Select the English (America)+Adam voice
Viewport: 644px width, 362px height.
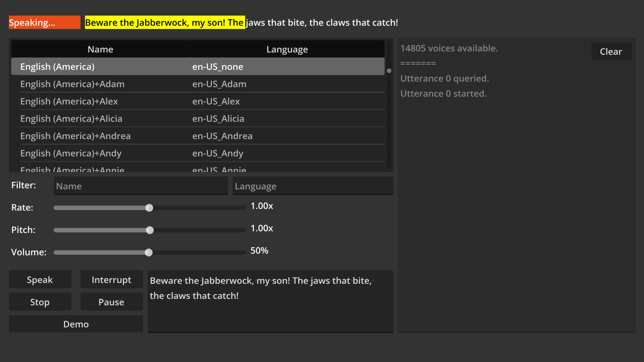tap(72, 84)
